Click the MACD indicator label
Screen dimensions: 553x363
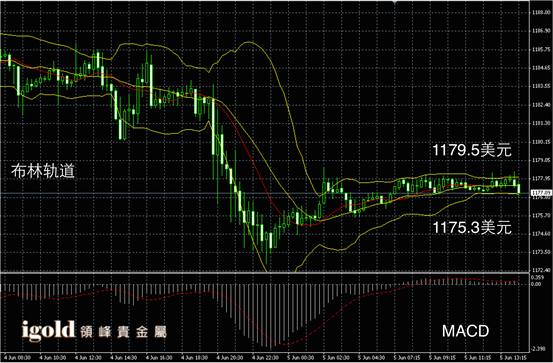click(466, 331)
